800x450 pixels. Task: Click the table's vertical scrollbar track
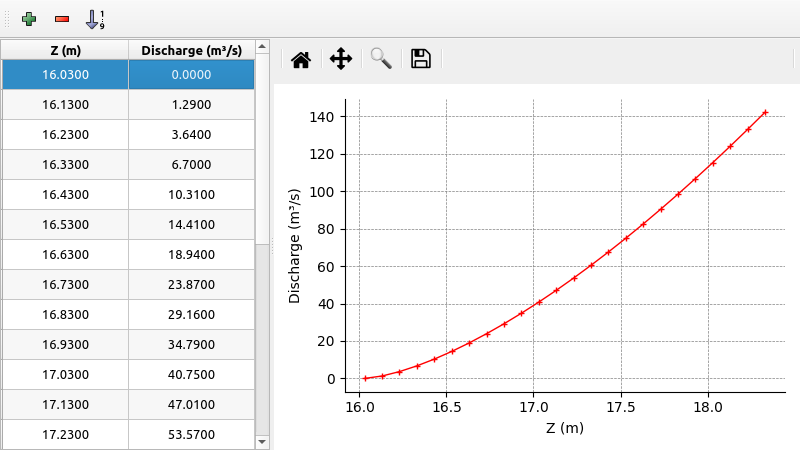(263, 340)
